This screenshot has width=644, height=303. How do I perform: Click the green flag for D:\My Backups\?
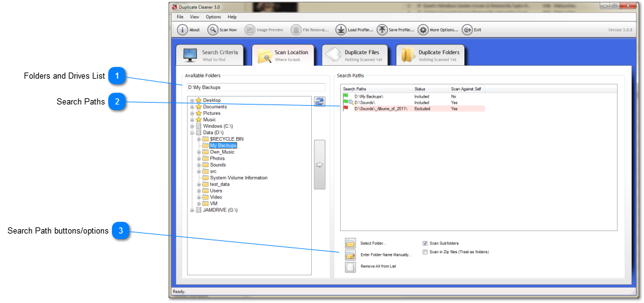pyautogui.click(x=346, y=96)
